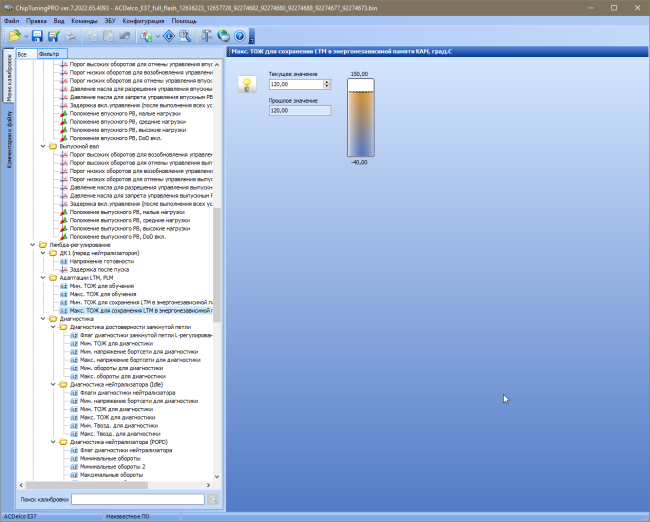This screenshot has height=522, width=650.
Task: Click the icon of Мин. ТОЖ для обучения
Action: coord(63,286)
